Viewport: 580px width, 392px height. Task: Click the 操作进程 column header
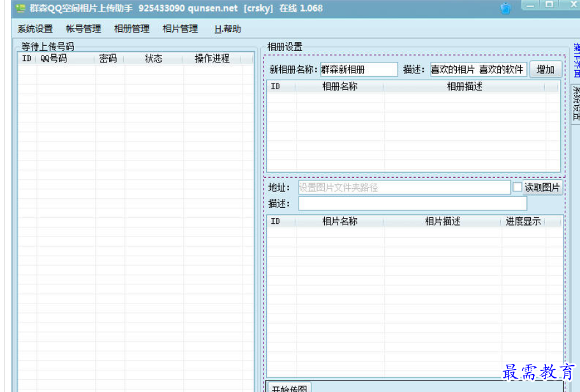pyautogui.click(x=212, y=59)
